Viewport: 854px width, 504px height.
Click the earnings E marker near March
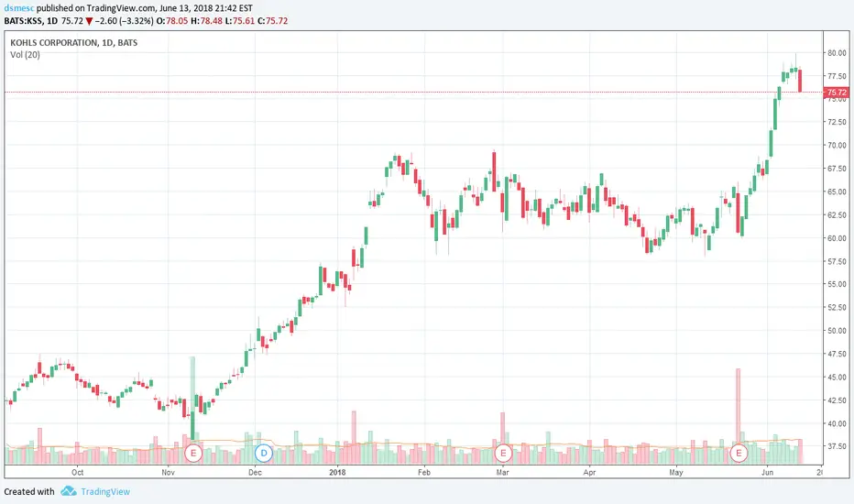pyautogui.click(x=503, y=453)
